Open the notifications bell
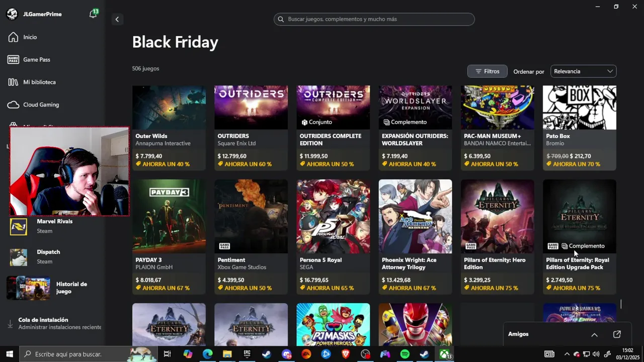 click(93, 14)
